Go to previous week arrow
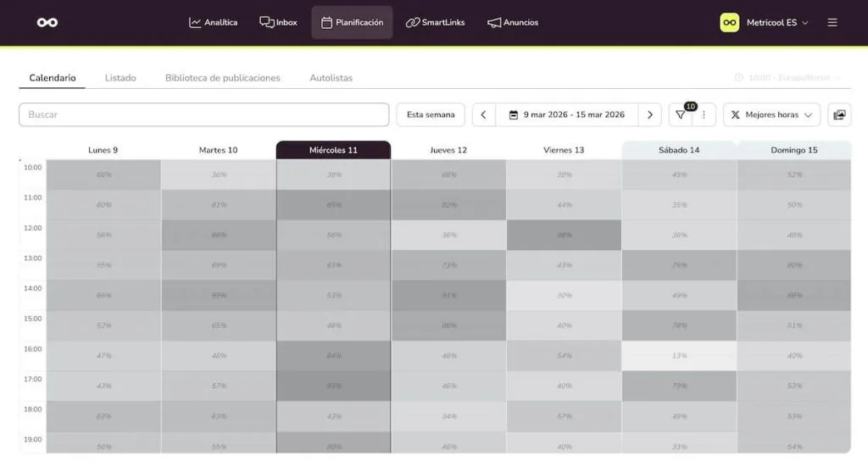This screenshot has width=868, height=472. tap(483, 115)
